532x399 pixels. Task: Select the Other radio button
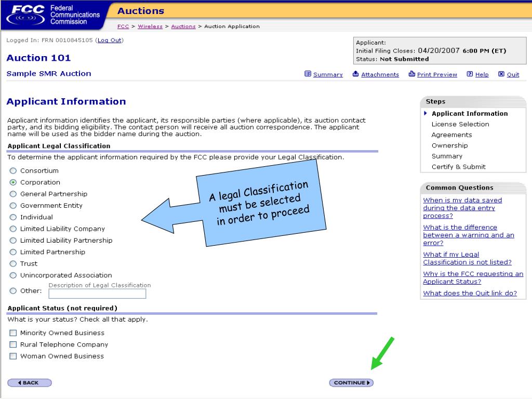13,291
